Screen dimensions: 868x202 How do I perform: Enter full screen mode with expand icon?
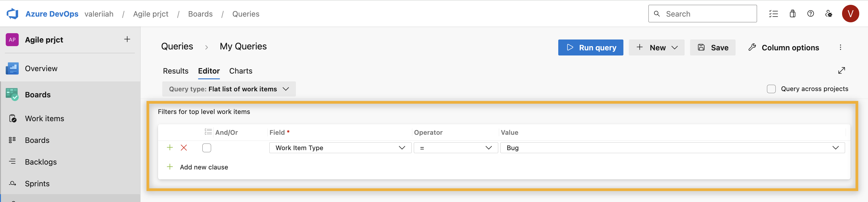tap(841, 70)
